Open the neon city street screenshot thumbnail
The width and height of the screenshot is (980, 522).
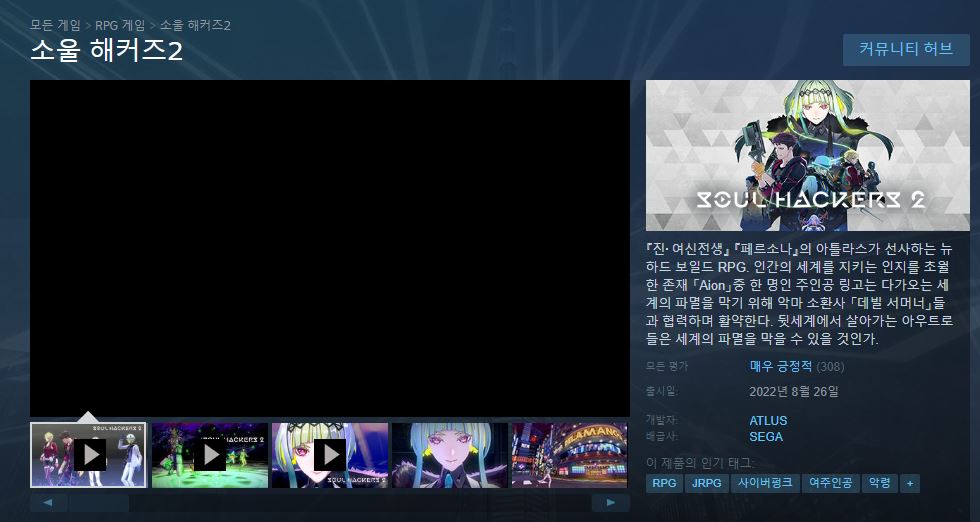point(568,455)
